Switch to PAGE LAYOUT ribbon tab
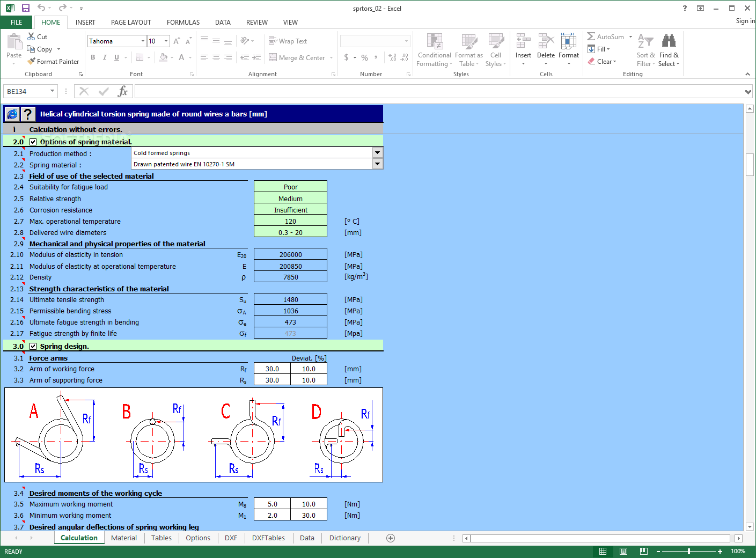Screen dimensions: 756x558 pyautogui.click(x=131, y=22)
